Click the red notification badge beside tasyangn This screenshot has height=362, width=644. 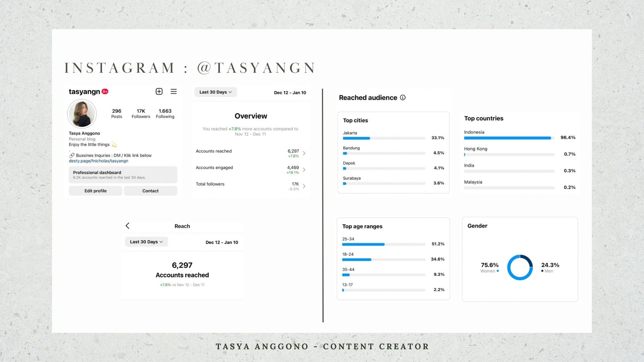105,92
